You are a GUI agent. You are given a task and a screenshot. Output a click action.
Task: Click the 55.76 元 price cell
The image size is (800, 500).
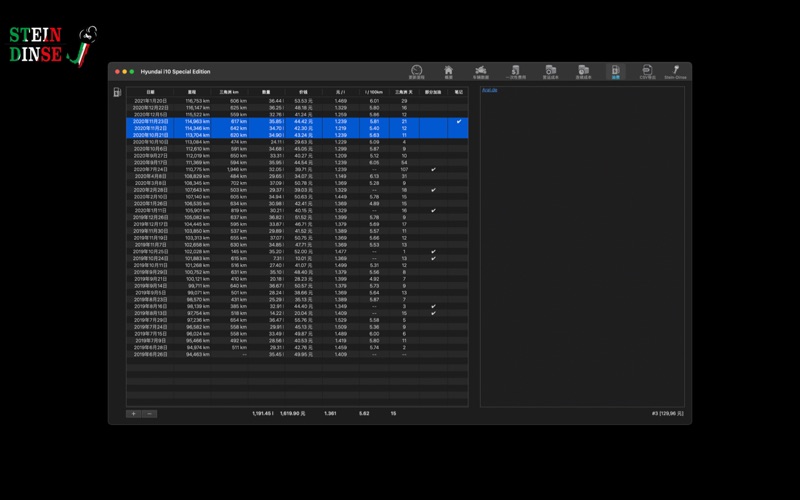[x=303, y=320]
